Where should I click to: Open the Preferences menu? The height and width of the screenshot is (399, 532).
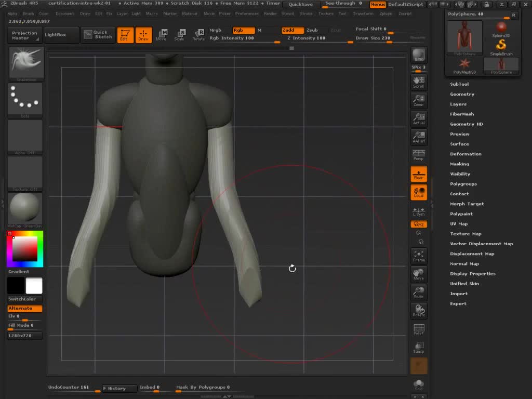[247, 14]
